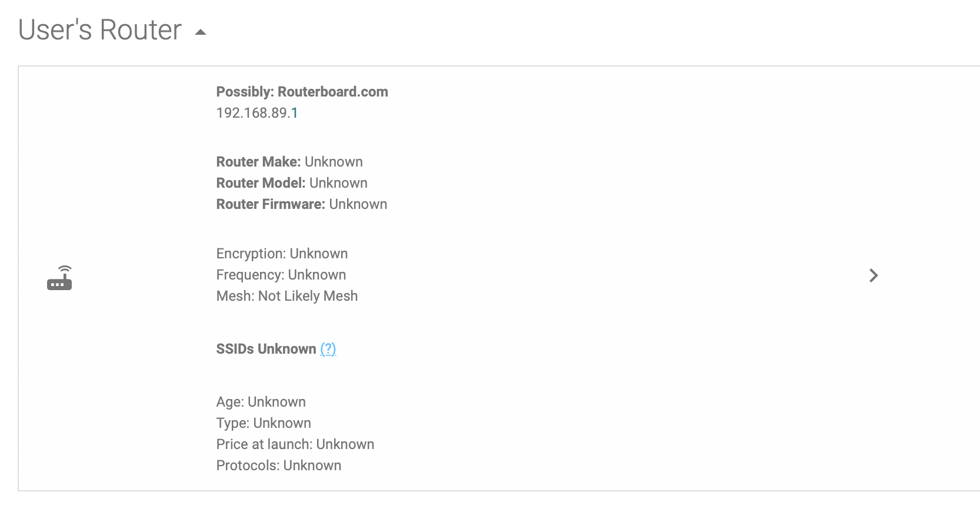Screen dimensions: 980x532
Task: Click the Mesh: Not Likely Mesh entry
Action: [287, 296]
